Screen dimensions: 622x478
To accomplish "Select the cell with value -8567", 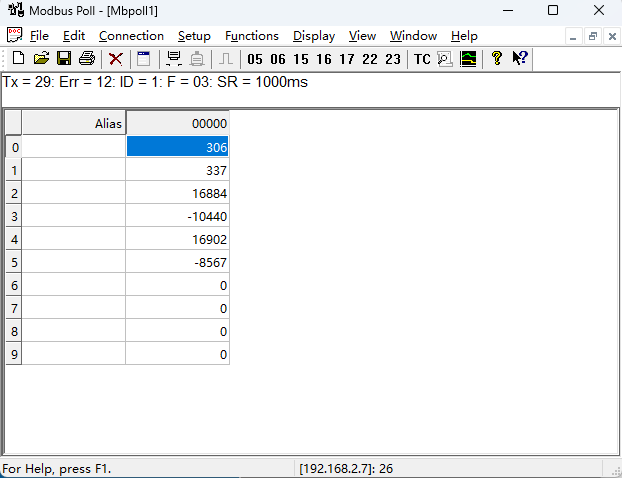I will point(177,262).
